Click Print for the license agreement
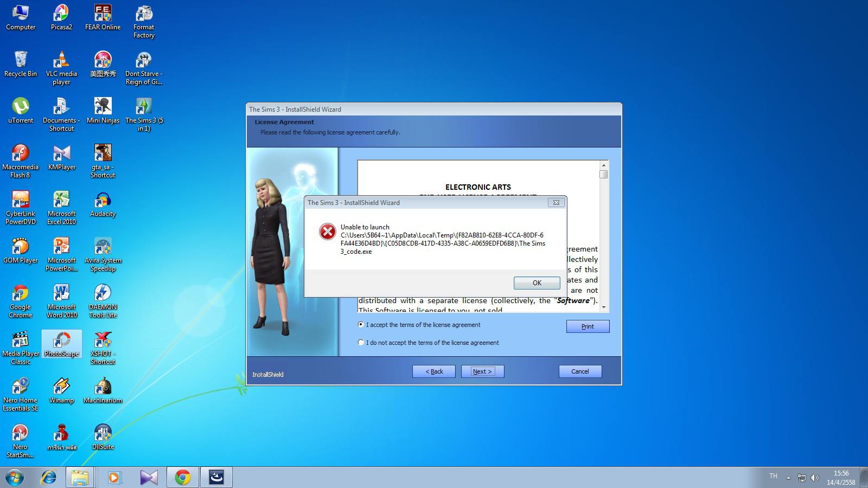This screenshot has width=868, height=488. (588, 326)
